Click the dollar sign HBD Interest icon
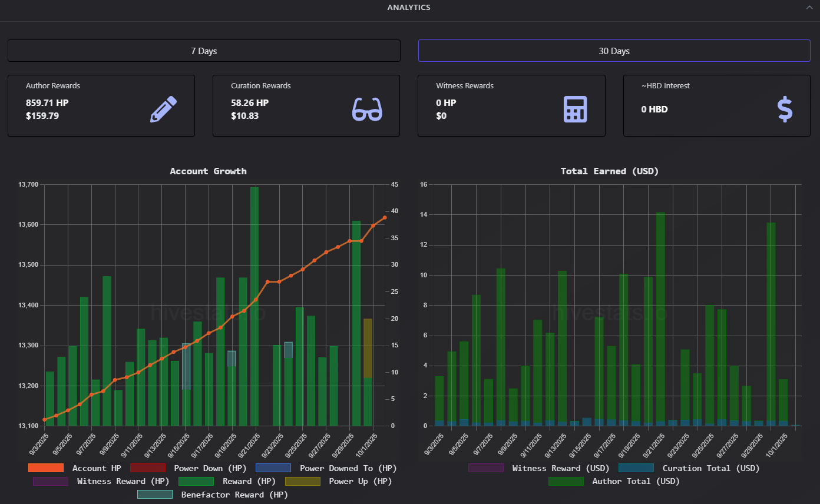820x504 pixels. (784, 110)
